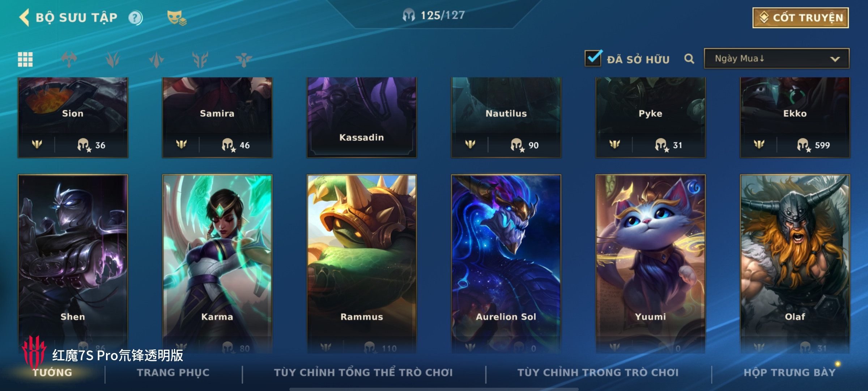Filter champions by the fighter axe icon
This screenshot has height=391, width=868.
pyautogui.click(x=69, y=59)
